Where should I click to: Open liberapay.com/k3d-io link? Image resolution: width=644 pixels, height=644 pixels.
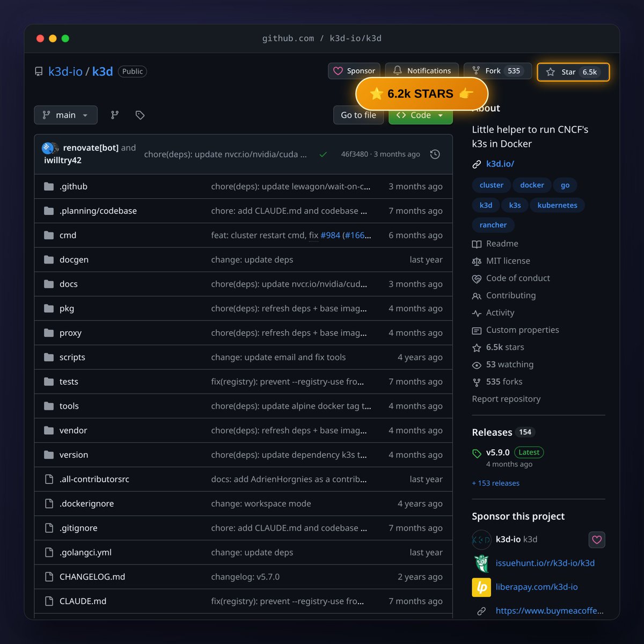pos(537,587)
